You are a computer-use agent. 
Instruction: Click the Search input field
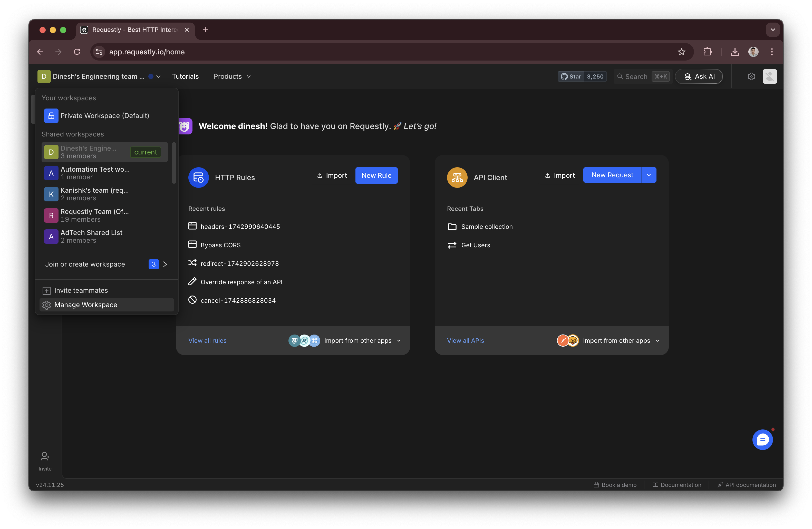pos(636,76)
